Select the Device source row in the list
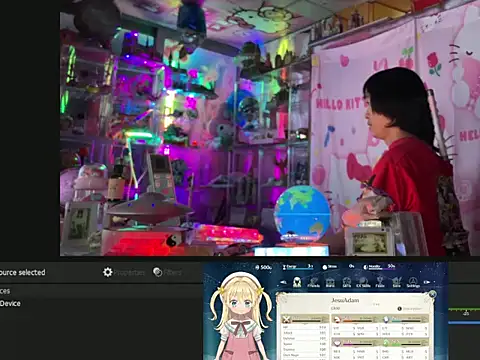Viewport: 480px width, 360px height. [x=10, y=303]
